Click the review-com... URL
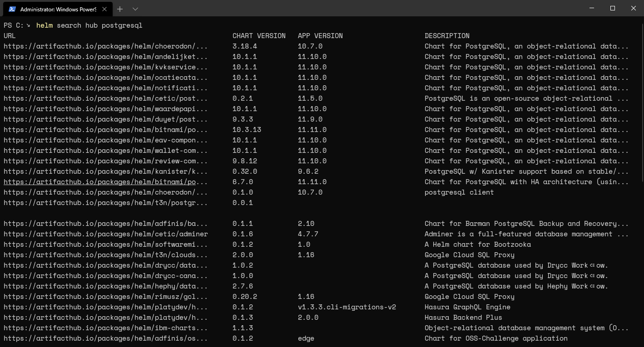 tap(105, 161)
